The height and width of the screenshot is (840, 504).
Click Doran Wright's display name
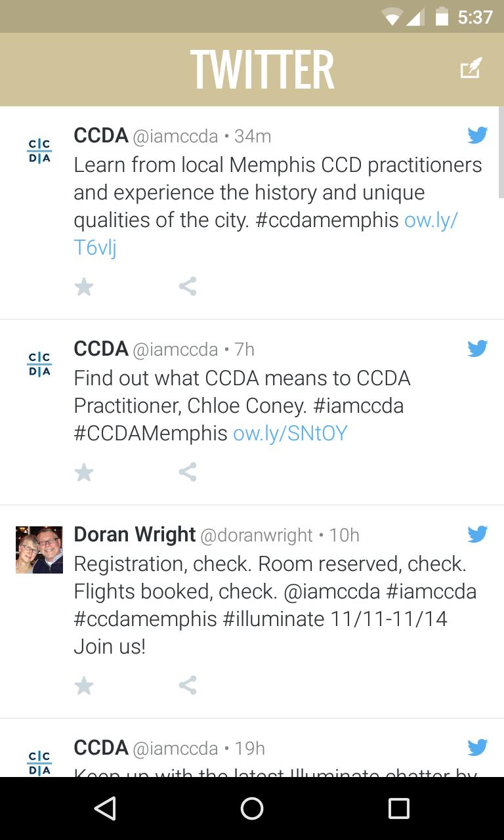coord(135,534)
